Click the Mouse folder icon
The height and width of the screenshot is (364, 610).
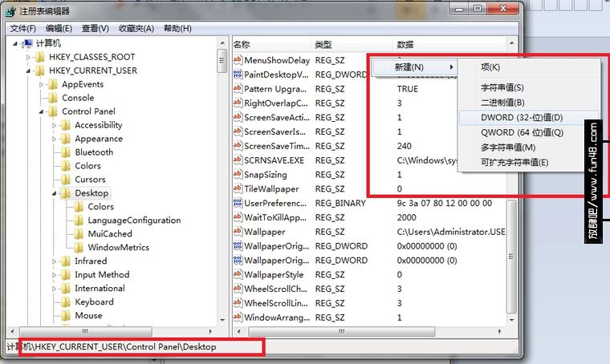coord(66,316)
